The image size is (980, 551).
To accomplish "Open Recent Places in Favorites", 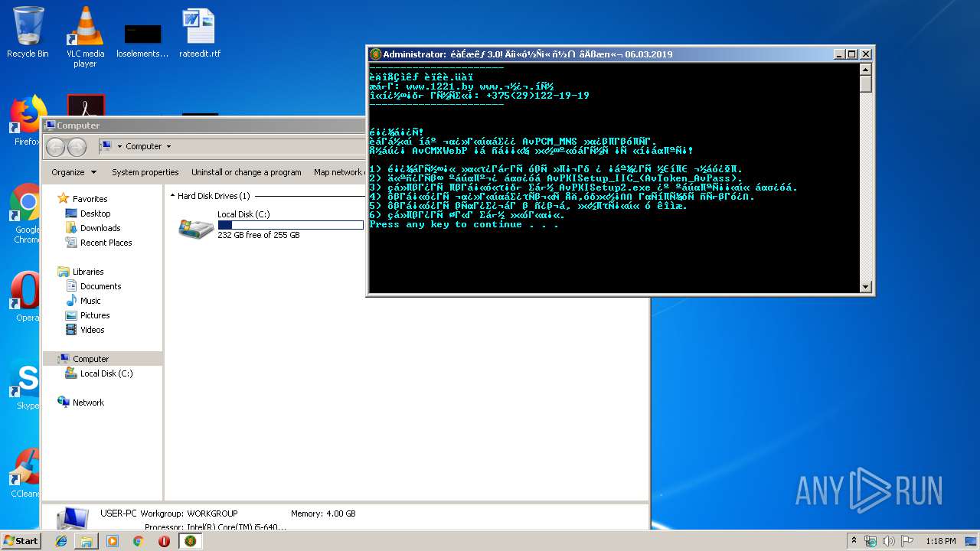I will [x=106, y=243].
